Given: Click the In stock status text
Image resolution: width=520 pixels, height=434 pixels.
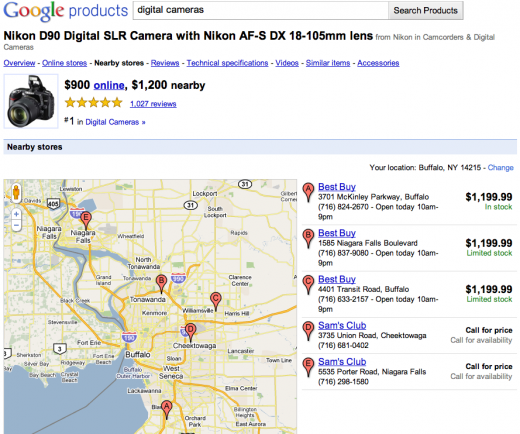Looking at the screenshot, I should 498,207.
